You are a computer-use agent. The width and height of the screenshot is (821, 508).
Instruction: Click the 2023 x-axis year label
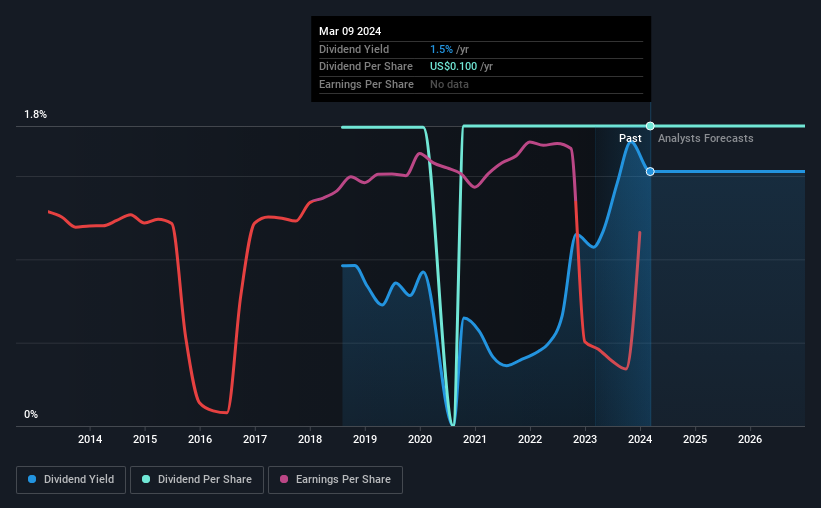click(585, 439)
